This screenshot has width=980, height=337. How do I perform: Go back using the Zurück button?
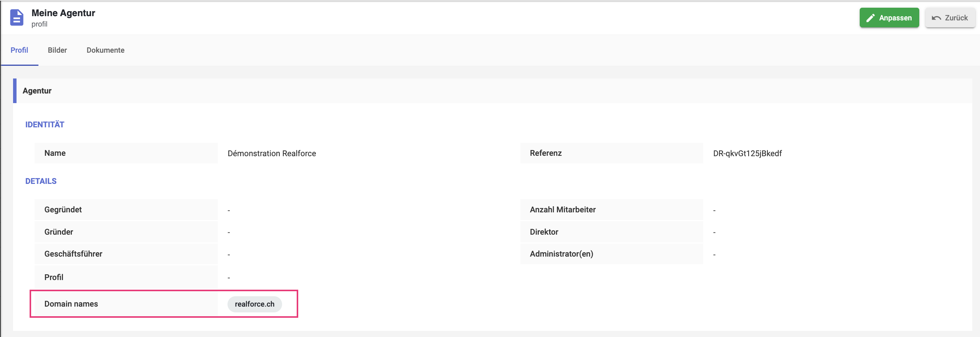click(x=950, y=18)
